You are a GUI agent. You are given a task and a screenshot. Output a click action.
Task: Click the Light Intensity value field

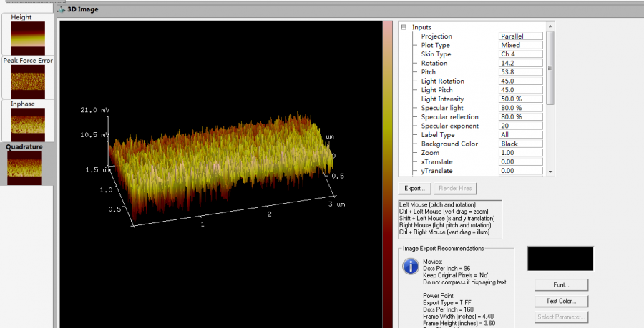point(520,99)
